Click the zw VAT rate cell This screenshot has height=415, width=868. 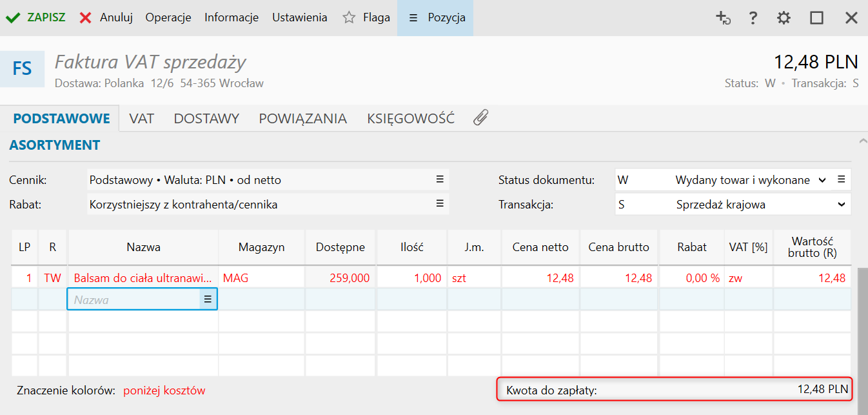pos(749,278)
